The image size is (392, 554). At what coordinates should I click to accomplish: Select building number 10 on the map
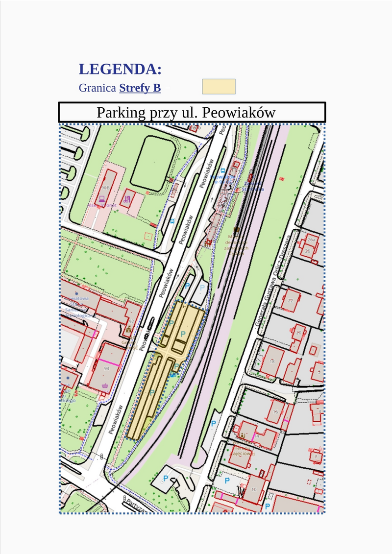[x=253, y=489]
